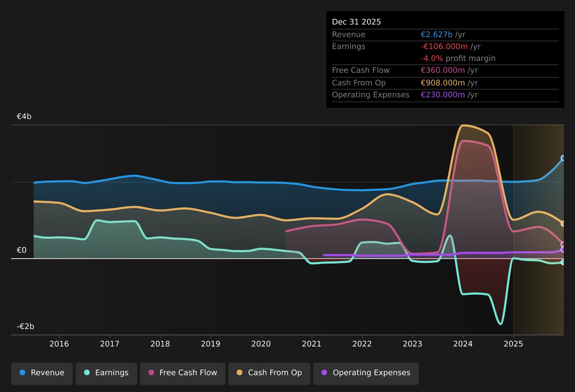Click the €230.000m operating expenses value
Screen dimensions: 575x392
(443, 95)
